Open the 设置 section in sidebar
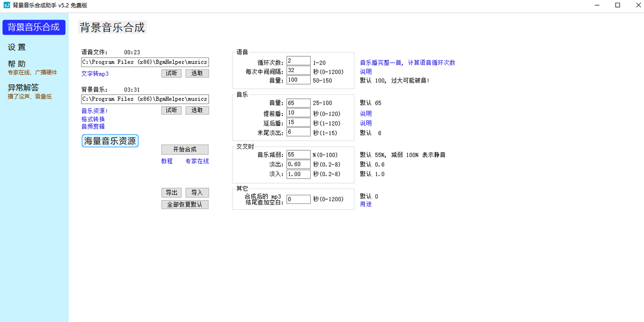Screen dimensions: 644x322 pyautogui.click(x=17, y=47)
